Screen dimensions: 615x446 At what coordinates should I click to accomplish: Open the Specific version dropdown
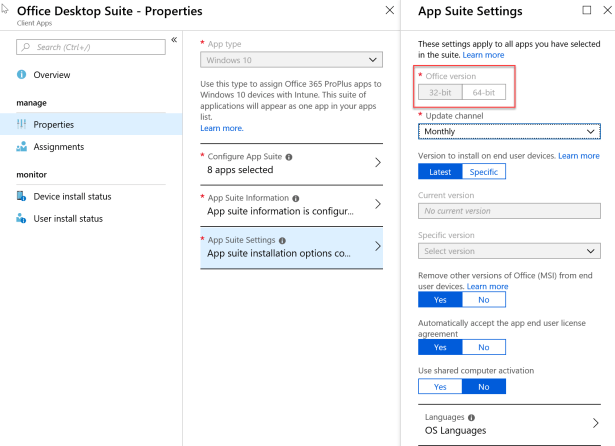508,251
